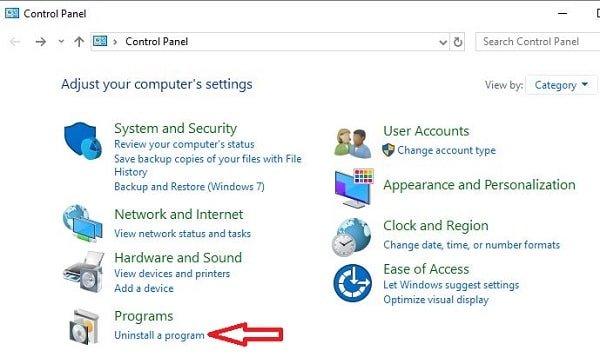Click the Programs disc box icon

pos(84,326)
